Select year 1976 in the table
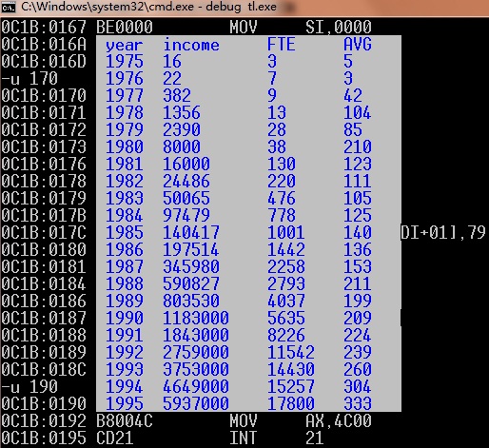Viewport: 489px width, 448px height. 125,78
